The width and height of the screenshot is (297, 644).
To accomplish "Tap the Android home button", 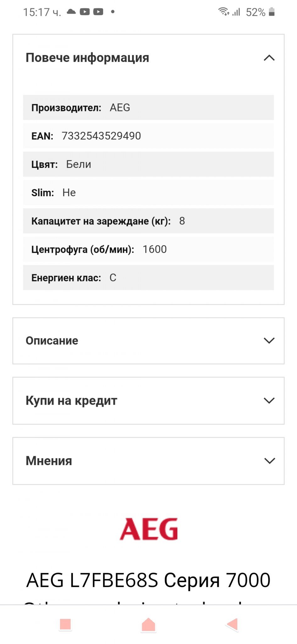I will pyautogui.click(x=148, y=624).
